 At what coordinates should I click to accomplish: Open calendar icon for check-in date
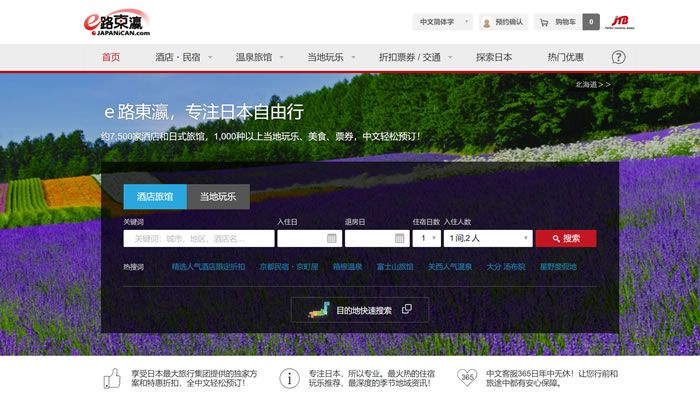332,239
